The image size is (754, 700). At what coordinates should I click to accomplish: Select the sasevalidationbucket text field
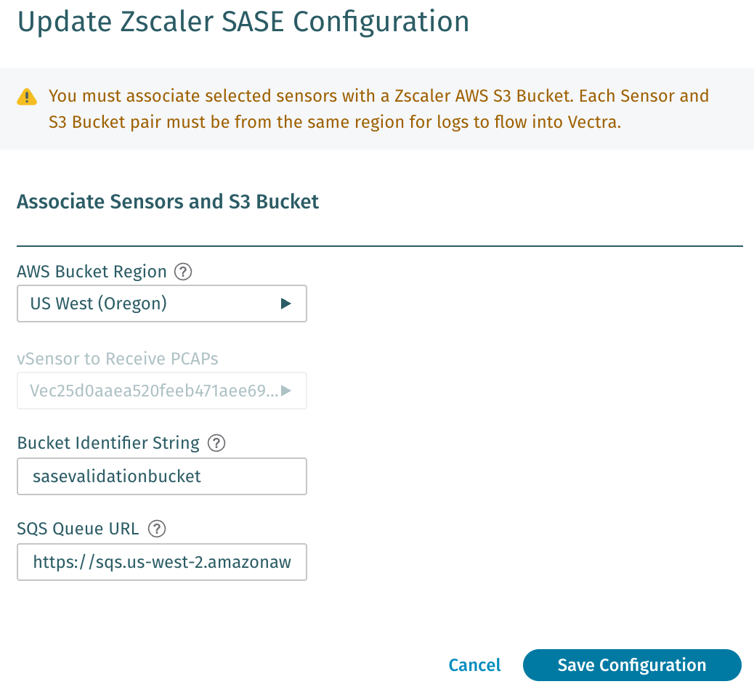[x=161, y=476]
